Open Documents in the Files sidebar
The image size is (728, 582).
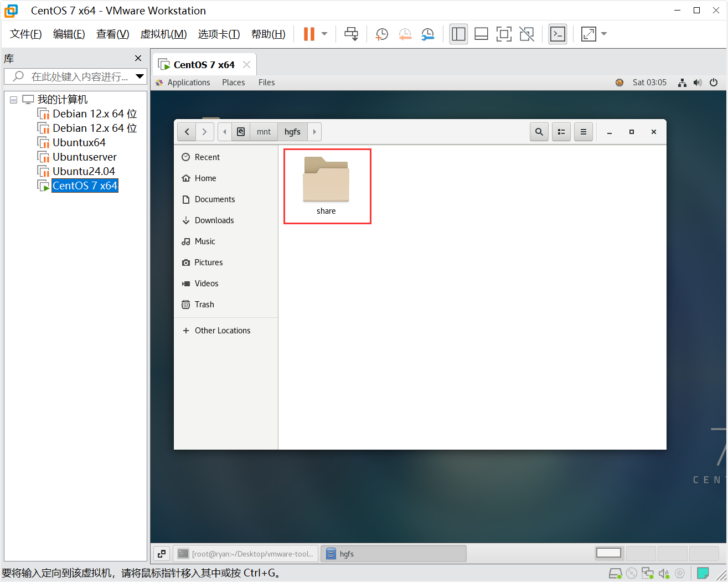coord(226,199)
